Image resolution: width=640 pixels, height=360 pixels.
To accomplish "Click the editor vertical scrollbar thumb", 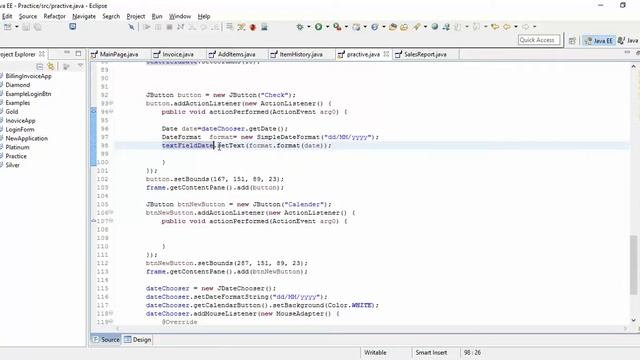I will [x=633, y=264].
